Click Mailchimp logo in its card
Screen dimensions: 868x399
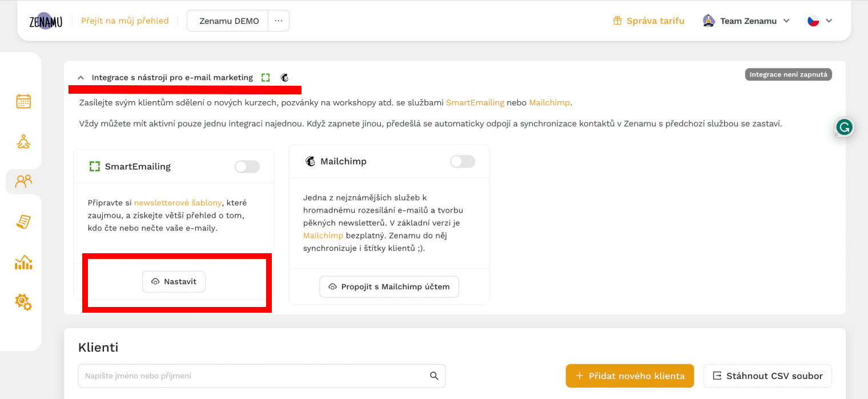[310, 161]
